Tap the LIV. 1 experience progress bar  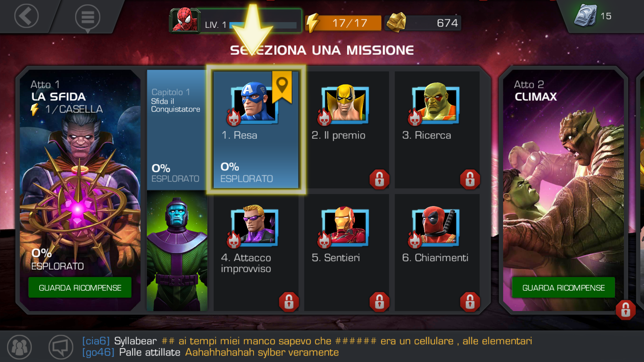tap(263, 25)
